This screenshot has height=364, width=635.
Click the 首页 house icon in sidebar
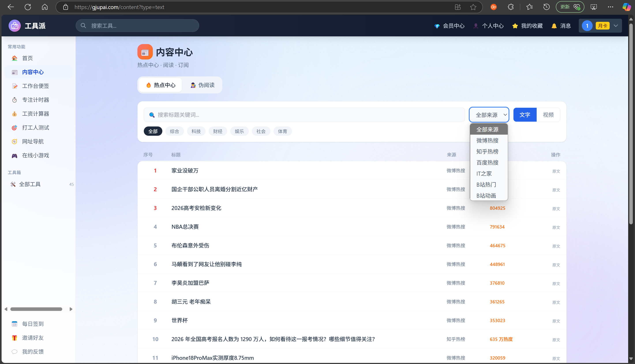(x=15, y=58)
